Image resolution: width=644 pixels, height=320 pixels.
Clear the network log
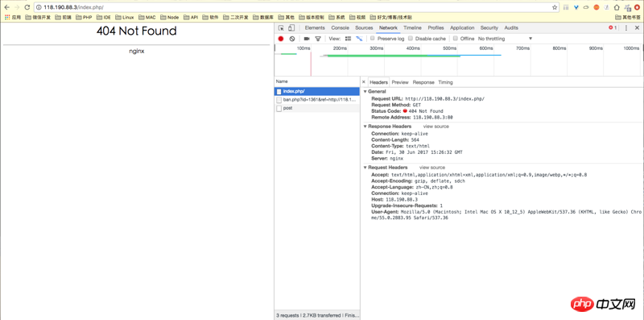(292, 39)
